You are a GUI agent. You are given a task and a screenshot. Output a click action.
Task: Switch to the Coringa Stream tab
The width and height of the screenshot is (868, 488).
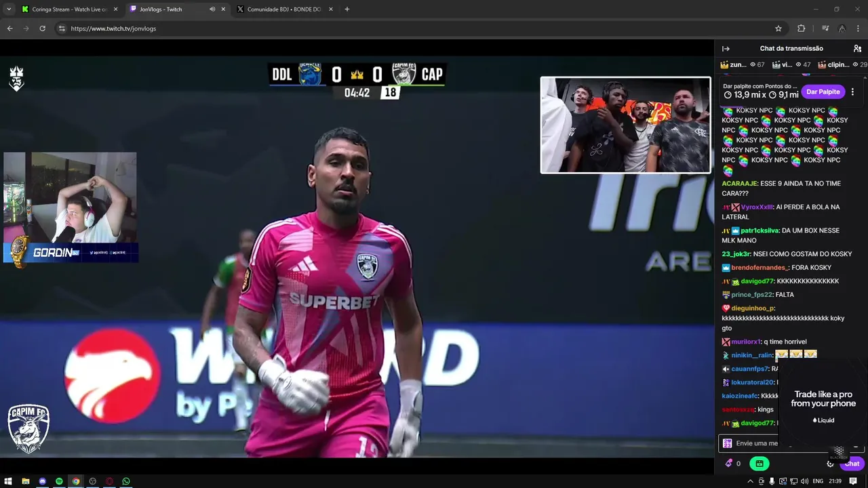point(71,9)
